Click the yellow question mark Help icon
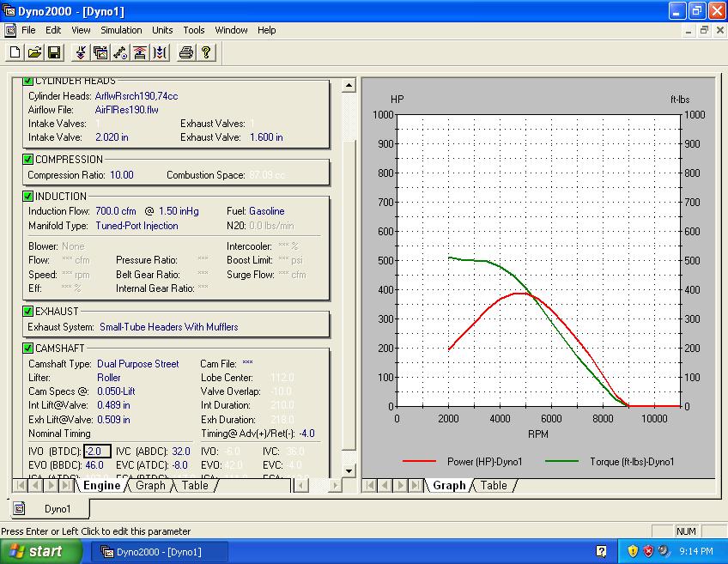 coord(206,53)
